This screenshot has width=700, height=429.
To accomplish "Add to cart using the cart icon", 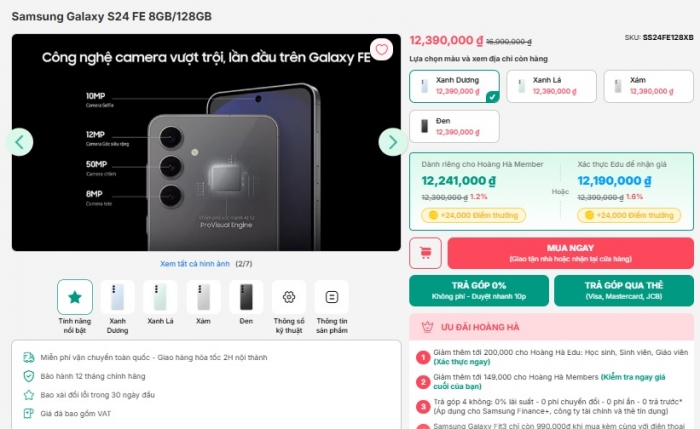I will tap(425, 253).
